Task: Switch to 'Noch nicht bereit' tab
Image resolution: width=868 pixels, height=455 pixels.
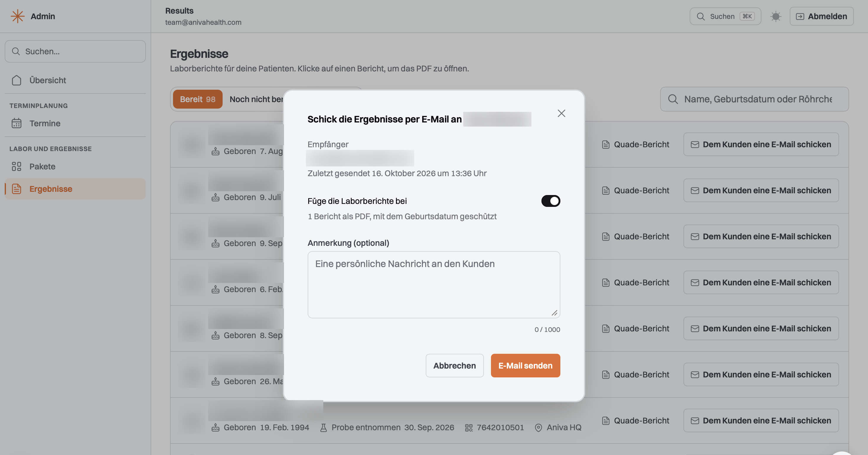Action: 256,99
